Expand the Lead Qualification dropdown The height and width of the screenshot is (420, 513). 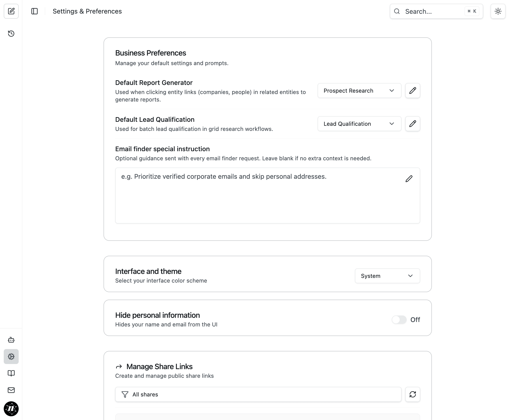[359, 124]
